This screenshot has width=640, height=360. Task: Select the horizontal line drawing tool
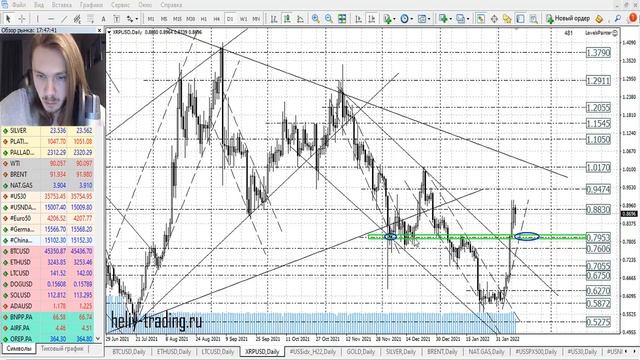(51, 19)
